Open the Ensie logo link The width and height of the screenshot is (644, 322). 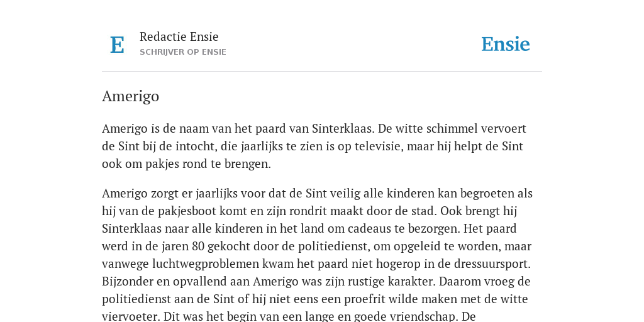(x=505, y=45)
